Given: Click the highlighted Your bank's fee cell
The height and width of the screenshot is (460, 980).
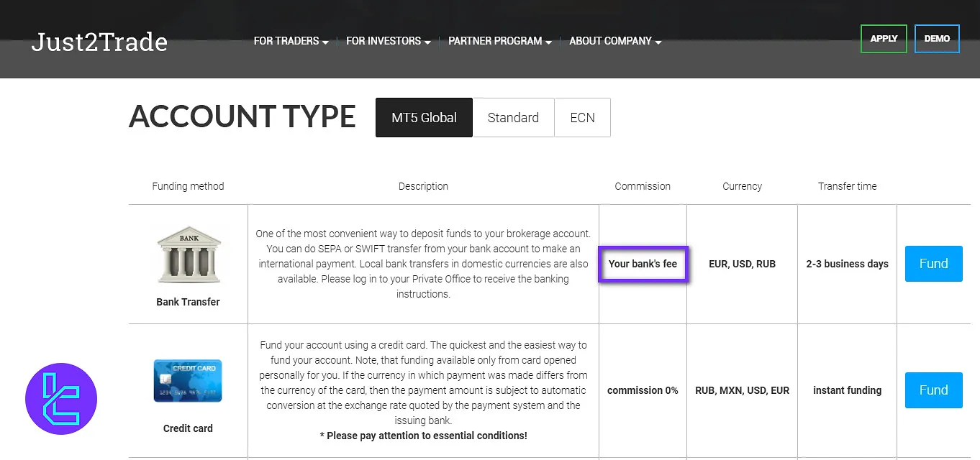Looking at the screenshot, I should pyautogui.click(x=643, y=264).
